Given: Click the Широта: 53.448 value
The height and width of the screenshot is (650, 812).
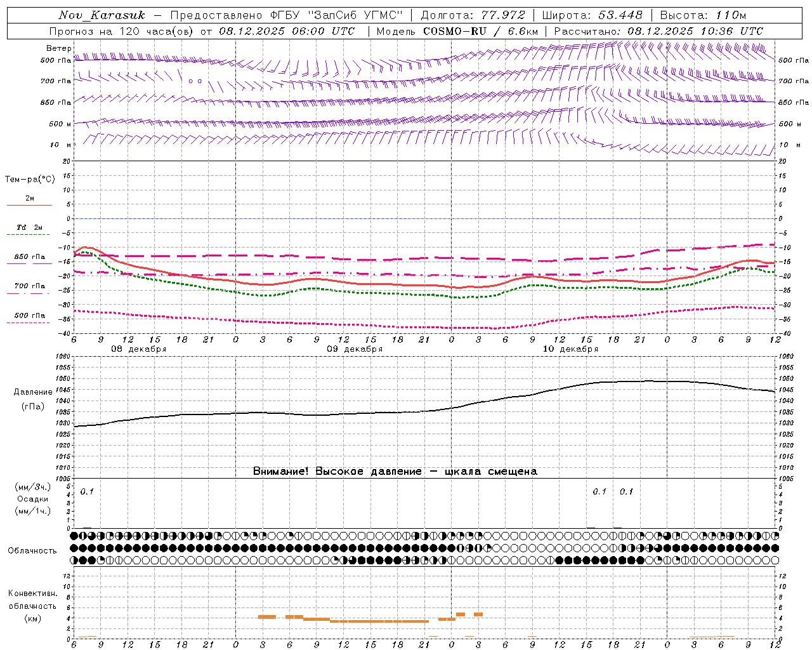Looking at the screenshot, I should (x=593, y=15).
